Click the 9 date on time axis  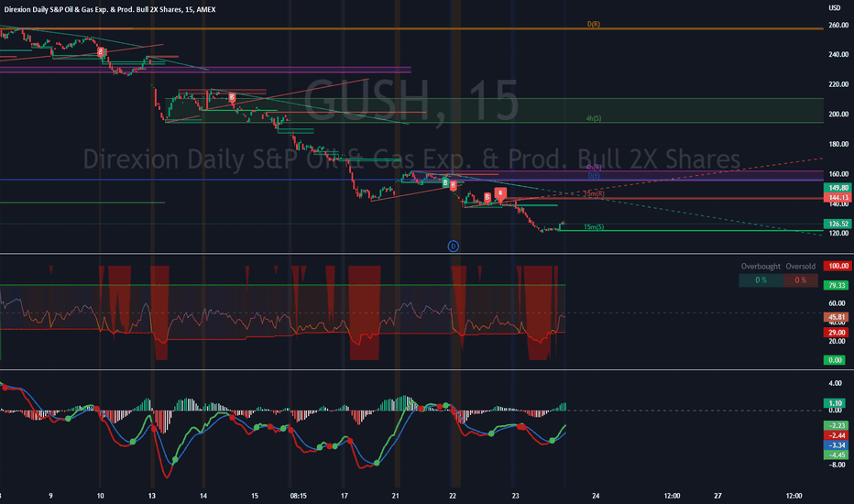50,496
